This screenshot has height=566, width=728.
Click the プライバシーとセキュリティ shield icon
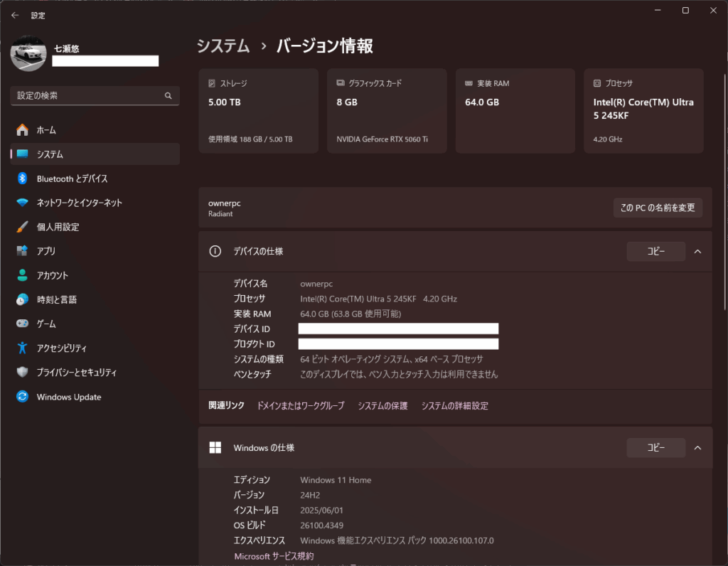(x=22, y=372)
